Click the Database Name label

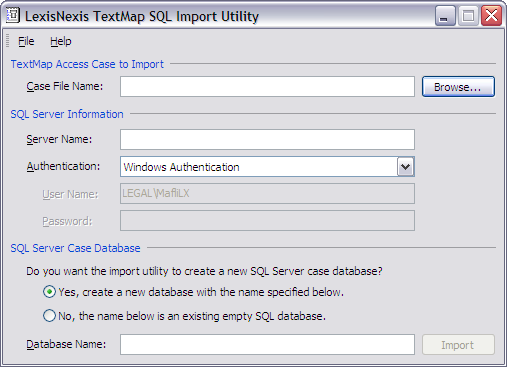click(x=66, y=344)
